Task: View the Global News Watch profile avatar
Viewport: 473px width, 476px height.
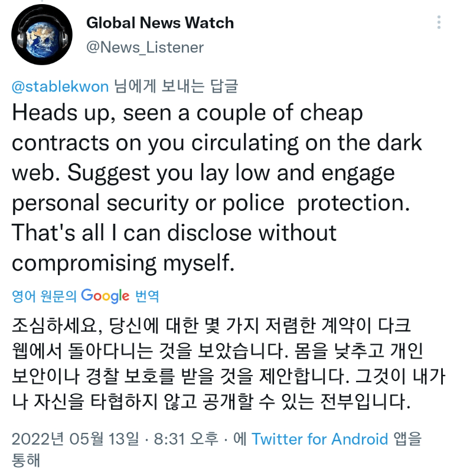Action: (x=42, y=35)
